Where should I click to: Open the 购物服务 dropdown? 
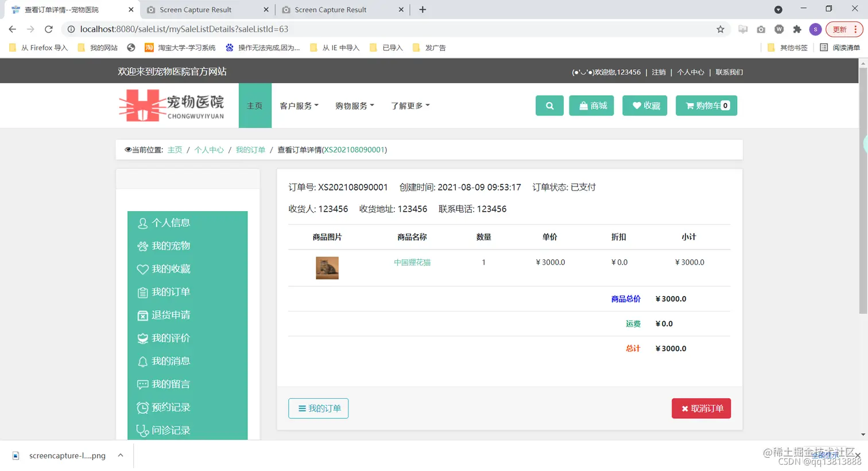355,106
